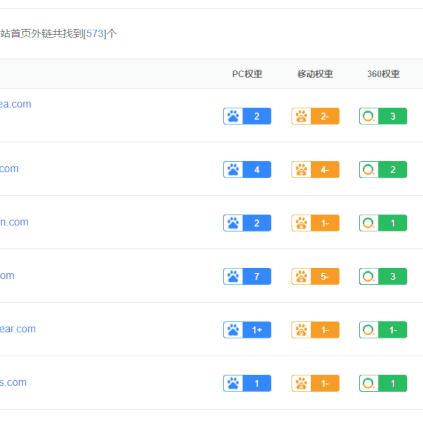The height and width of the screenshot is (423, 423).
Task: Open the link ending in ea.com
Action: (x=16, y=104)
